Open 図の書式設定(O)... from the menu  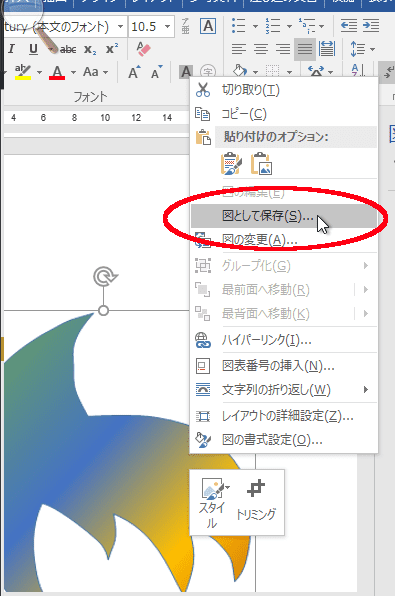(x=284, y=440)
